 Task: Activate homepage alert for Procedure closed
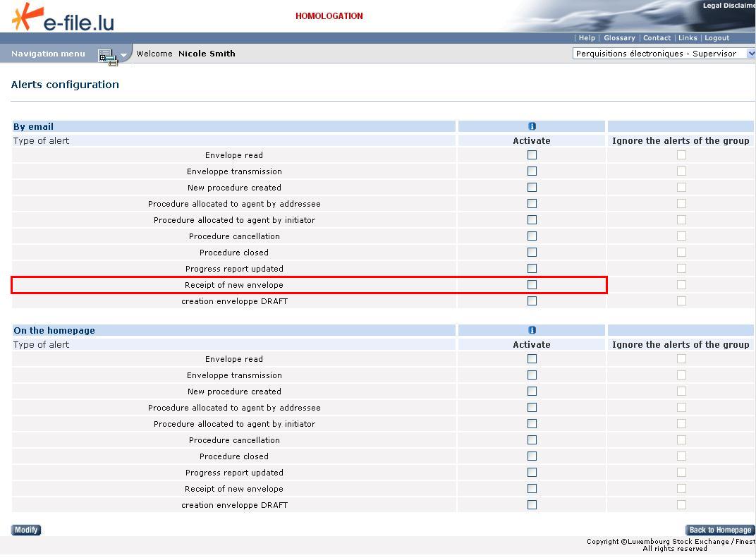click(x=532, y=456)
